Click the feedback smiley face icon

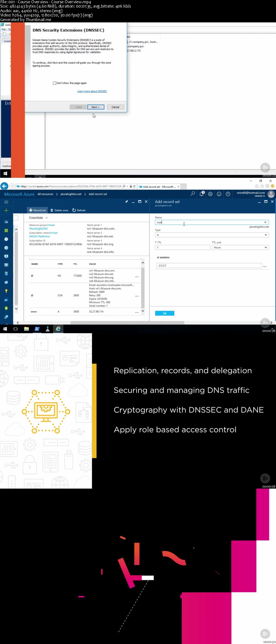(x=219, y=194)
